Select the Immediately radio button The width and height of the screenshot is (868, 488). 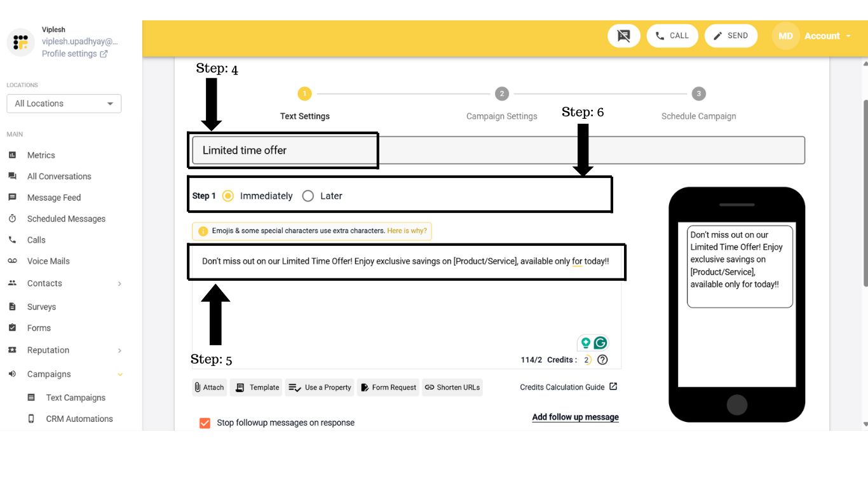(228, 196)
